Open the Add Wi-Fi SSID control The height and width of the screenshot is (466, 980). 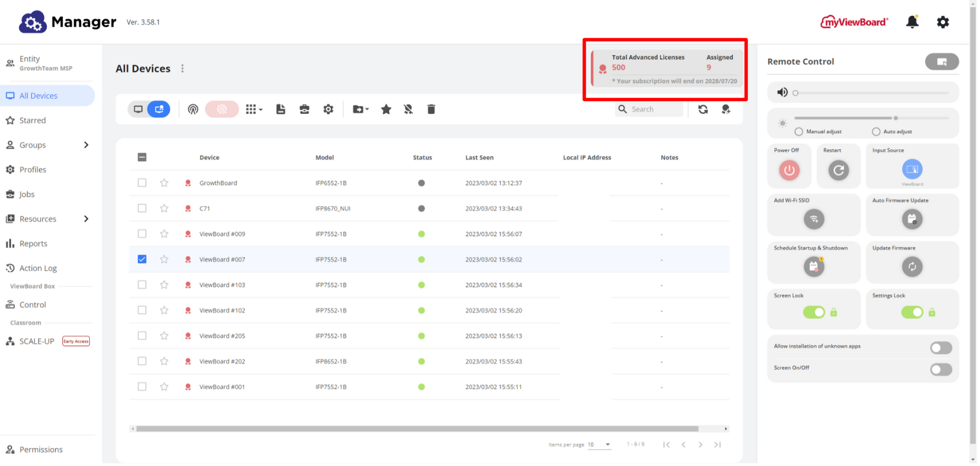pyautogui.click(x=814, y=219)
